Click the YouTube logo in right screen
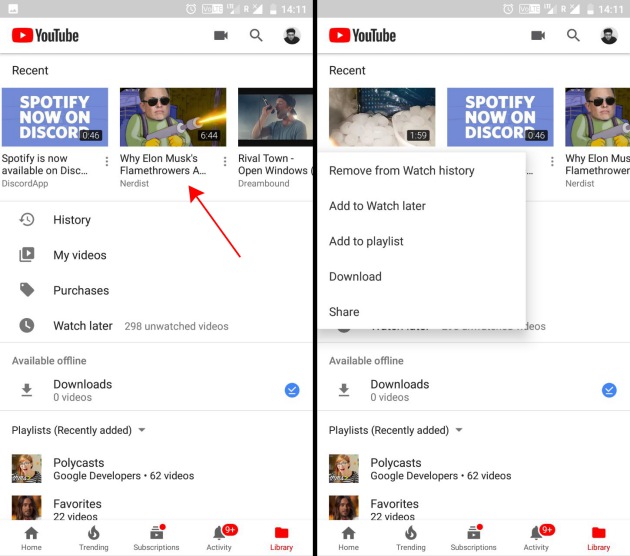The height and width of the screenshot is (556, 630). coord(362,35)
